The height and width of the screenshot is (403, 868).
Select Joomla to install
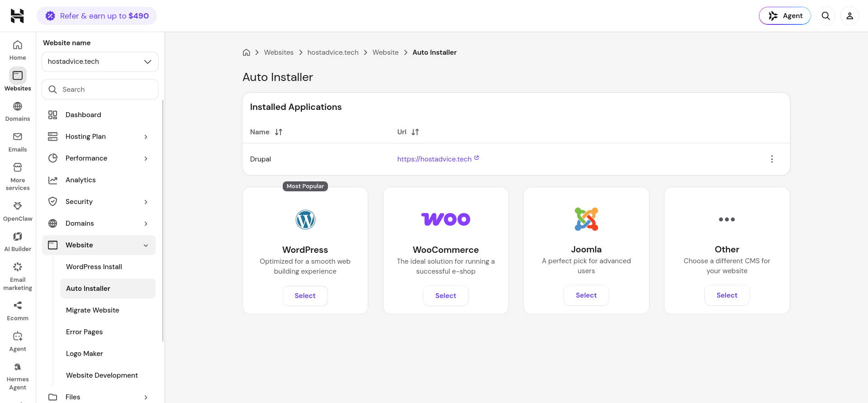(587, 295)
